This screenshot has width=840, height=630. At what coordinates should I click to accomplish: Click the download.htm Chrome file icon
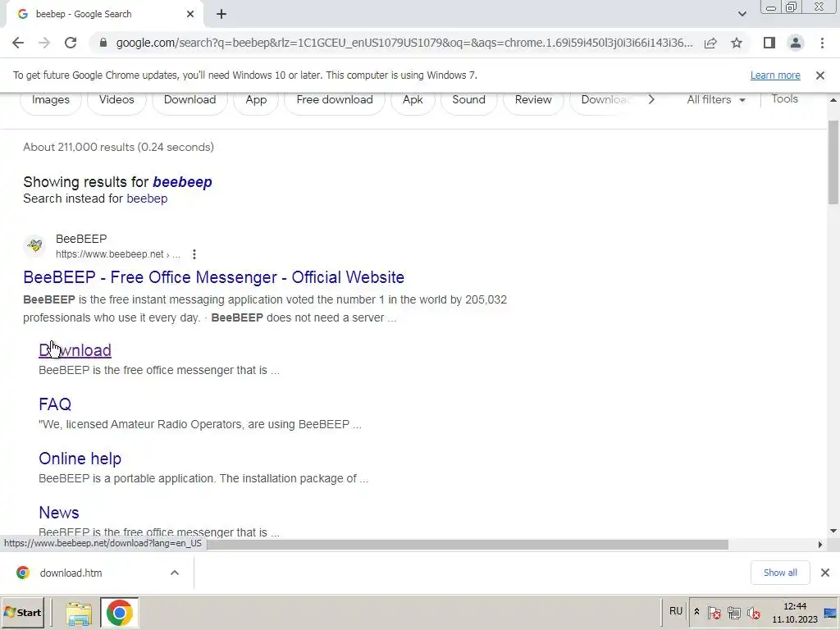pos(23,573)
